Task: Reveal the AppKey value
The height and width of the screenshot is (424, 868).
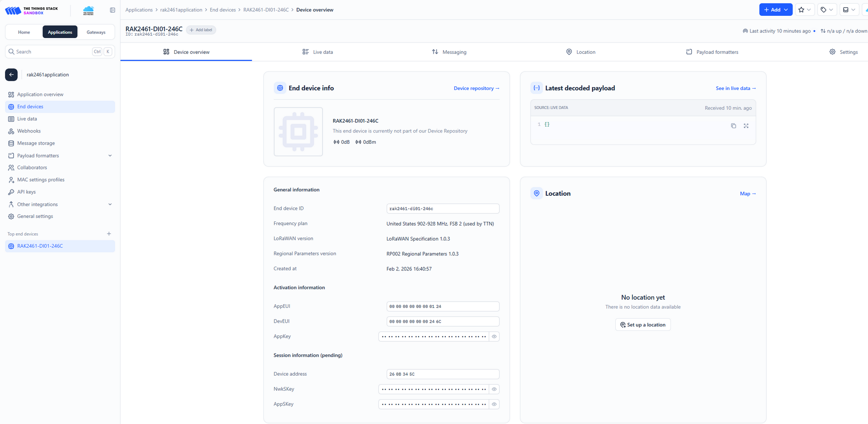Action: [494, 336]
